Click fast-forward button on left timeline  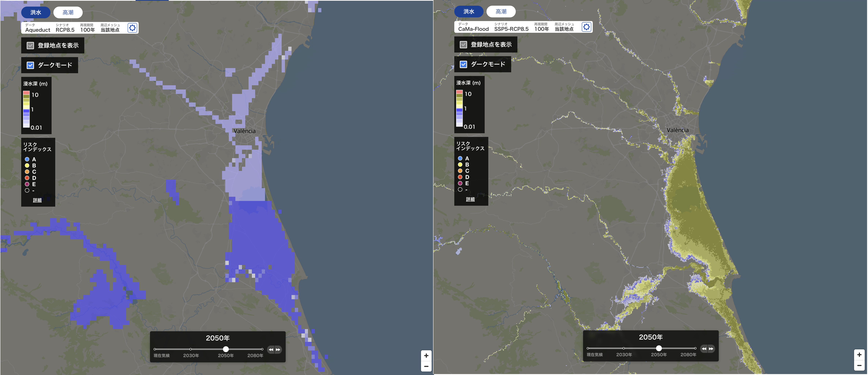pyautogui.click(x=278, y=350)
